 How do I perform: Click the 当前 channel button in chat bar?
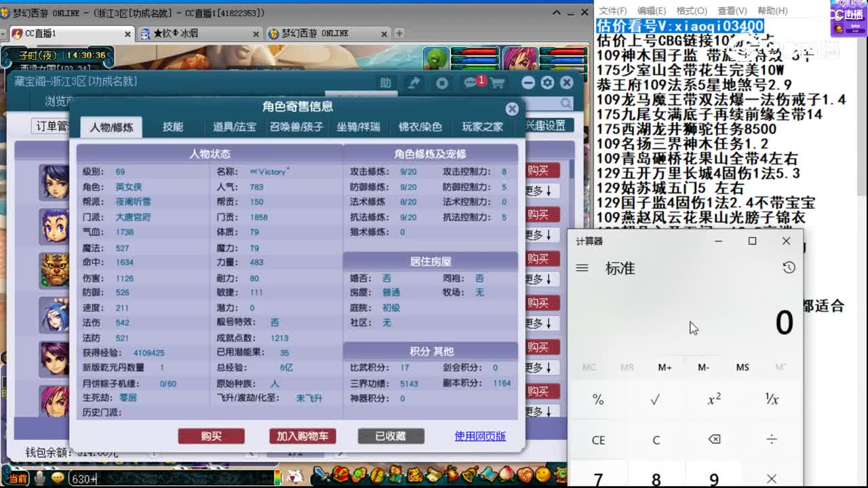coord(17,479)
